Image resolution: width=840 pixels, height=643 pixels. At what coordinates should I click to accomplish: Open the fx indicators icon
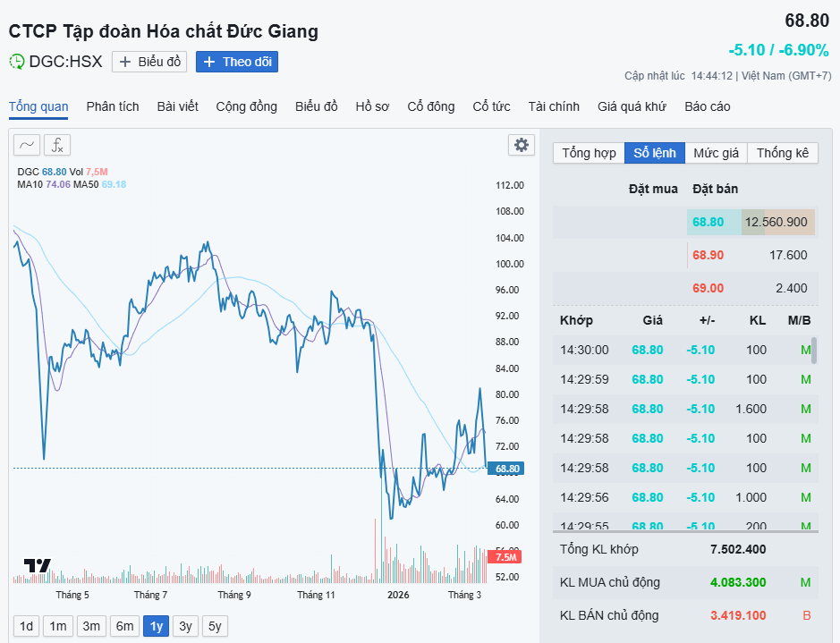tap(57, 145)
